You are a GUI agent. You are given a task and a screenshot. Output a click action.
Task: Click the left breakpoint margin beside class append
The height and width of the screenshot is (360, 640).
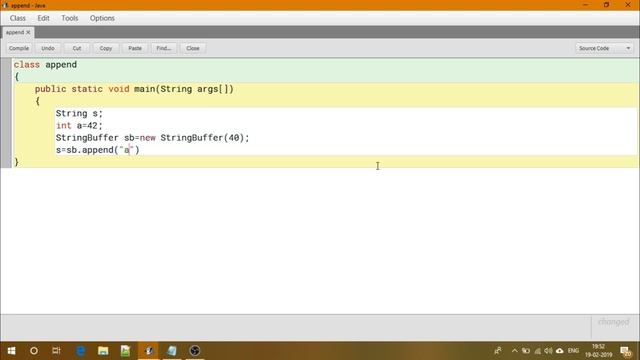click(x=6, y=64)
